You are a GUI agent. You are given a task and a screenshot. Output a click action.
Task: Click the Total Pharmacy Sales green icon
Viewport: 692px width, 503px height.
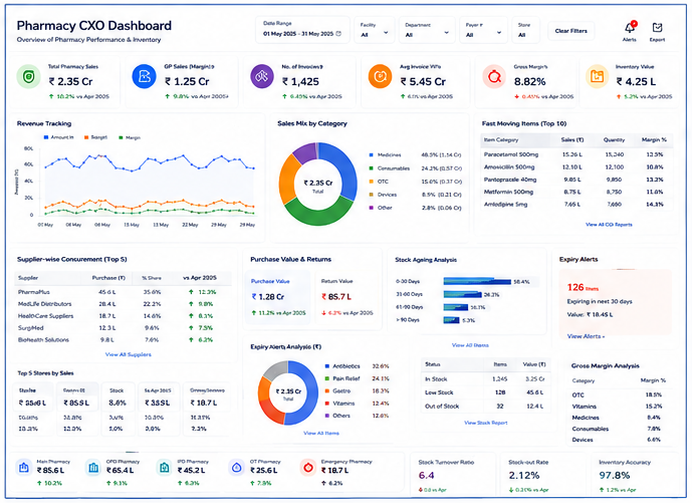pos(29,77)
